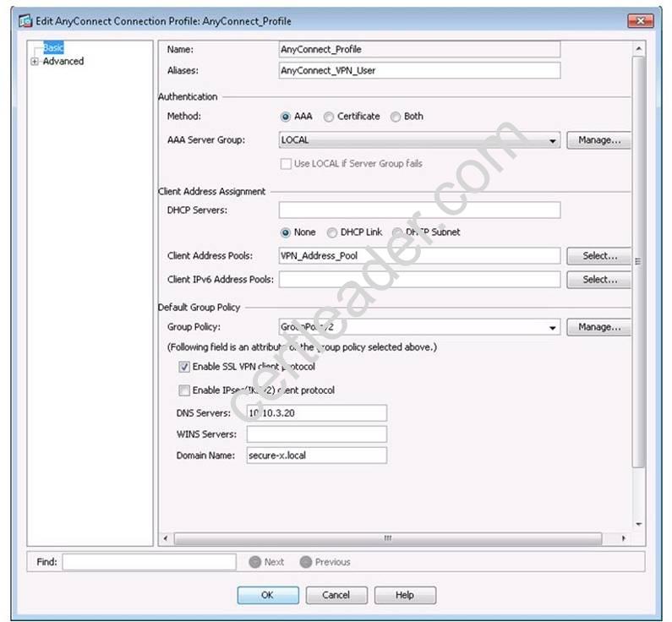Close the Edit AnyConnect Connection Profile dialog
Image resolution: width=672 pixels, height=622 pixels.
tap(640, 20)
